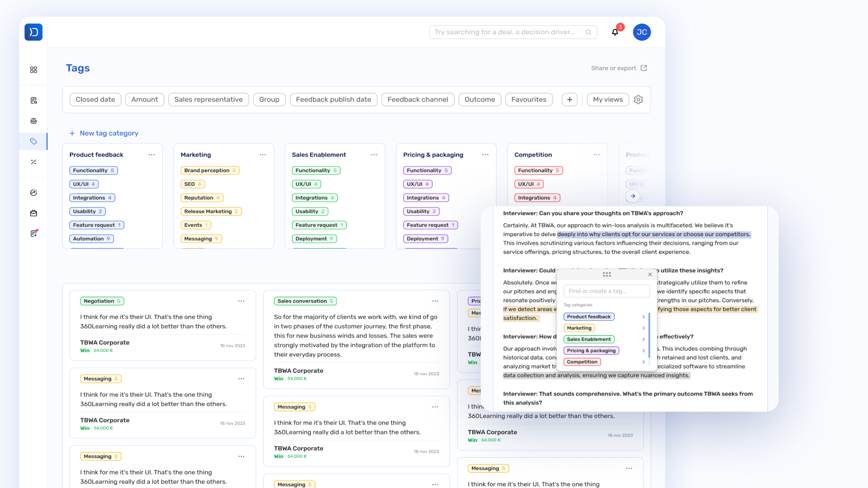Open the filter settings gear near My views
This screenshot has width=868, height=488.
[639, 99]
